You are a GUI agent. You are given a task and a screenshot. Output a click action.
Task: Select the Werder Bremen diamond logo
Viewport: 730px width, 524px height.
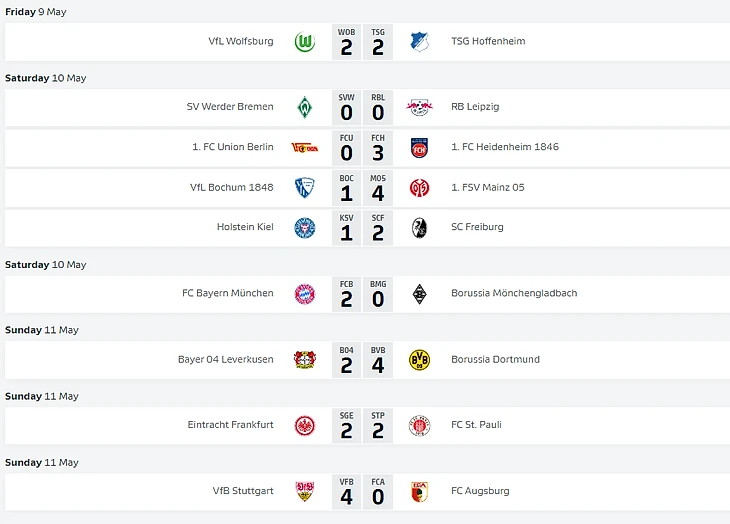tap(305, 107)
